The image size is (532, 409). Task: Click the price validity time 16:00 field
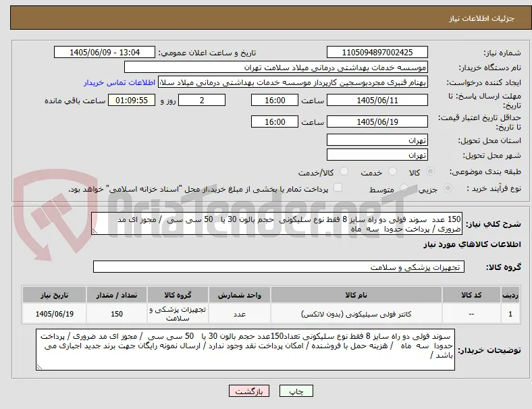coord(275,121)
